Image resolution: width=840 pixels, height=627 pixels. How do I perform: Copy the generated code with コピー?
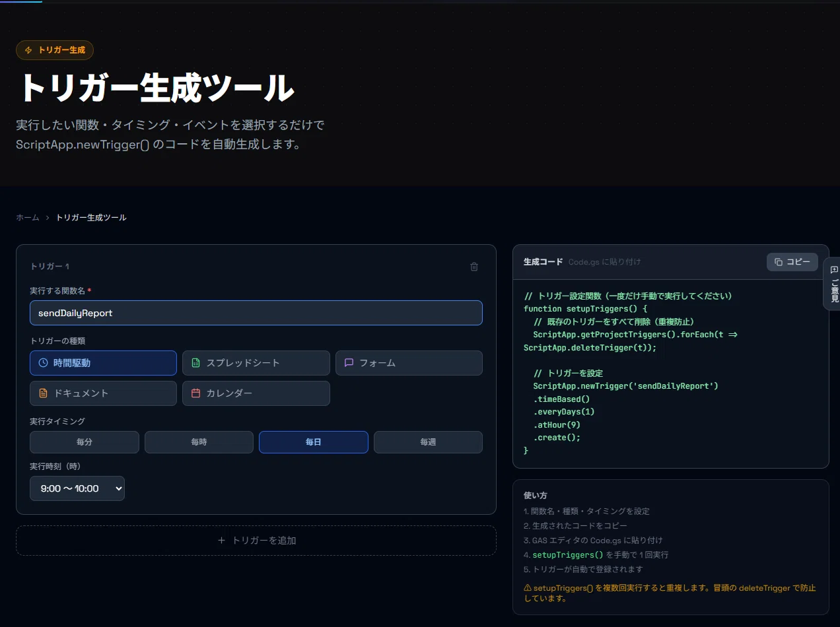(x=792, y=262)
